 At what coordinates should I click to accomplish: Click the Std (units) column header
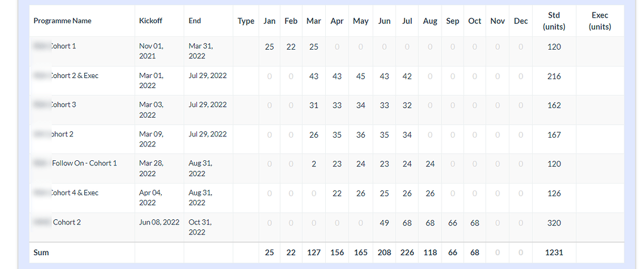click(553, 21)
